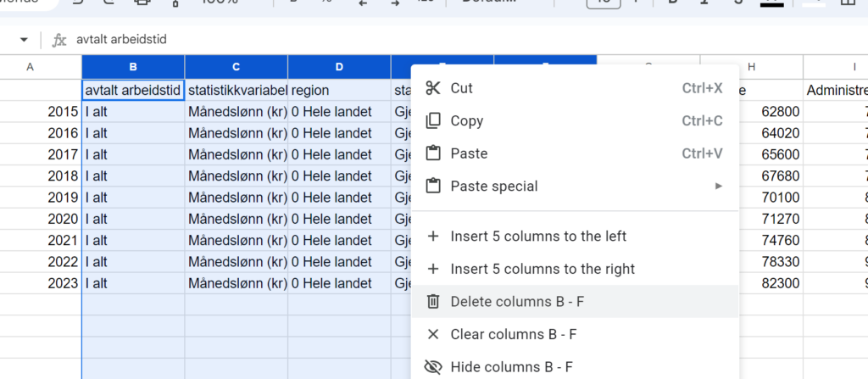Click the year cell 2021
The image size is (868, 379).
tap(41, 241)
